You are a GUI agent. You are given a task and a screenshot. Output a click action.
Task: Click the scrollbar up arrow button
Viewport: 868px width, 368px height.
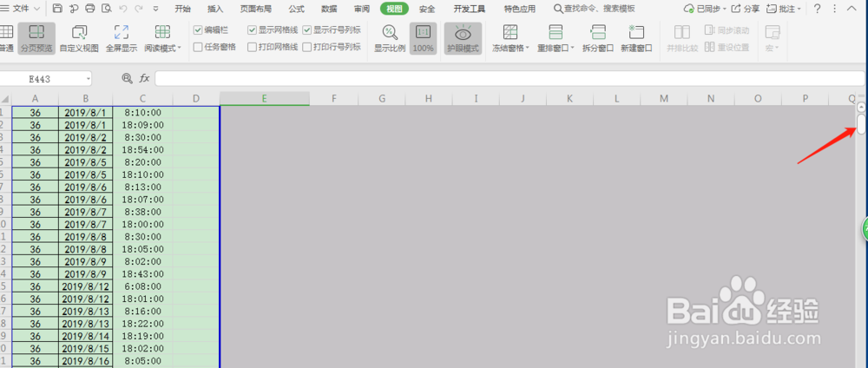pyautogui.click(x=861, y=106)
